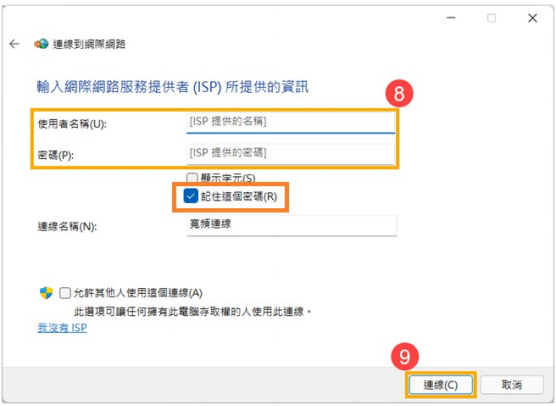Click the 連線到網際網路 window title text
Screen dimensions: 556x406
(89, 44)
